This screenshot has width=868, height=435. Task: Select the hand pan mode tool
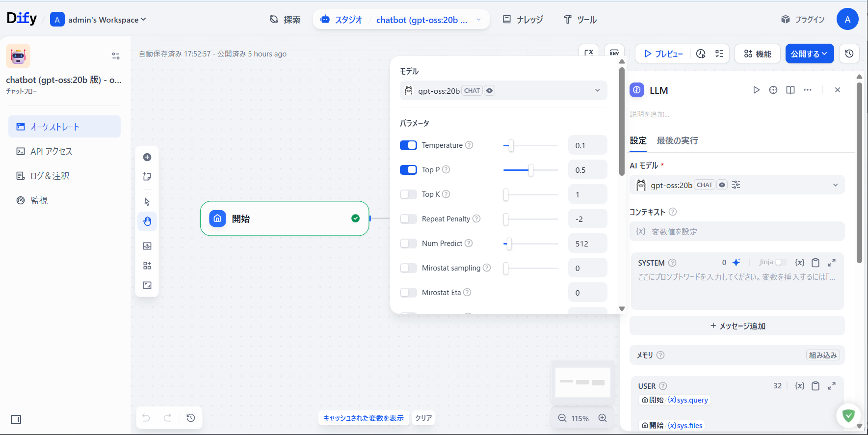[x=147, y=221]
